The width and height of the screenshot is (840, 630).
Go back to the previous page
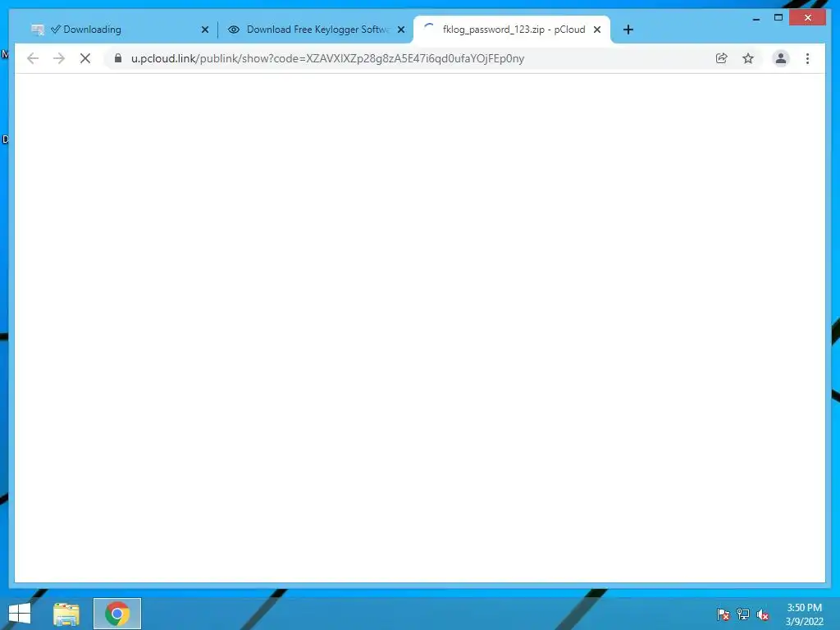33,58
